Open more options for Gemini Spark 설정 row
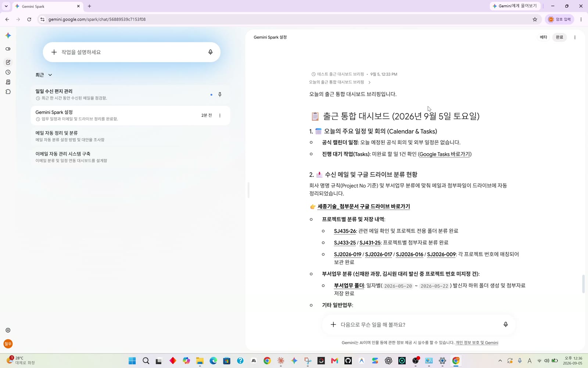This screenshot has width=588, height=368. [220, 116]
